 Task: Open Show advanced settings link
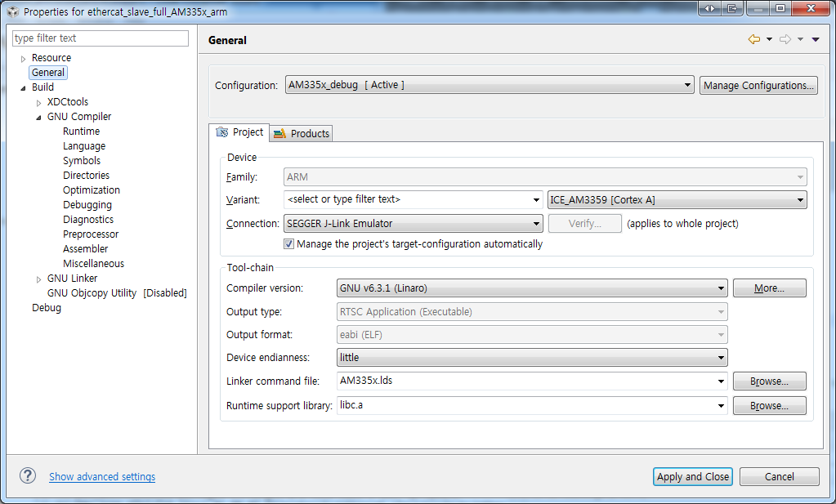click(102, 476)
